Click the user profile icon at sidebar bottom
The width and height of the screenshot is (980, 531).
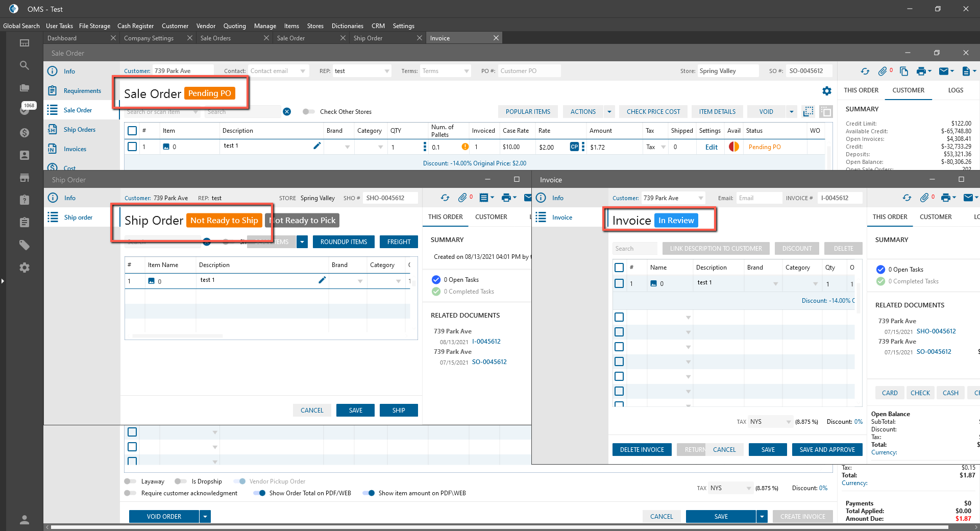24,520
